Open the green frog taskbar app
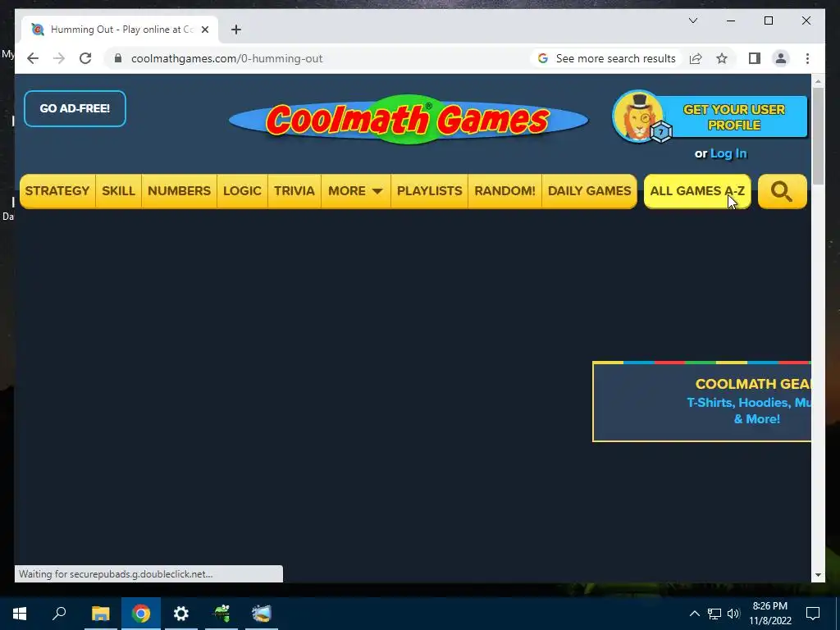Screen dimensions: 840x630 [221, 614]
